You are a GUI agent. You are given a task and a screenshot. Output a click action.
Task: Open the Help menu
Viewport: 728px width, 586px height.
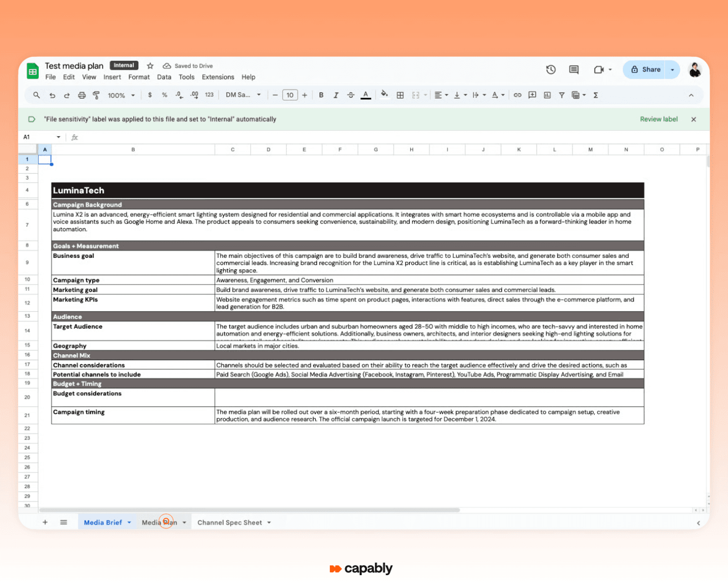point(248,77)
